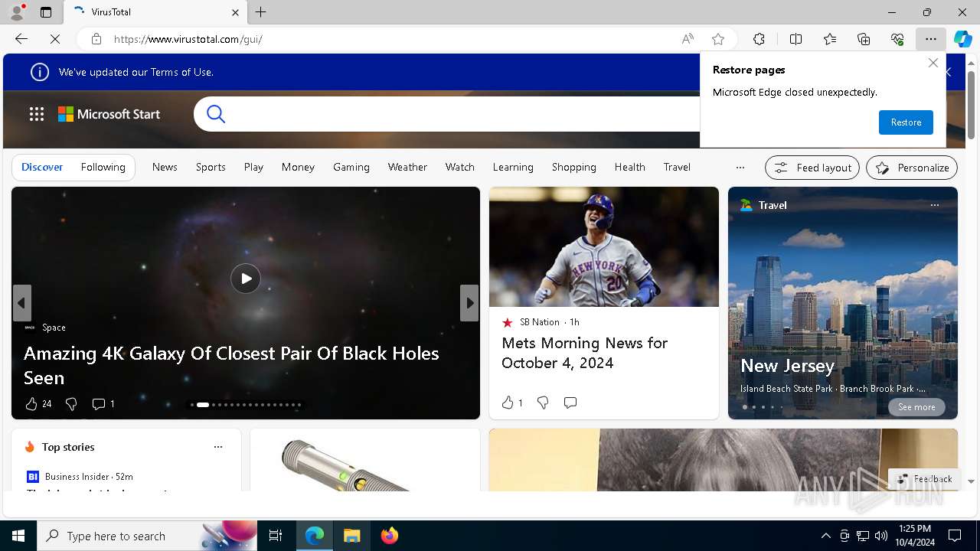Open the Money category

point(298,167)
